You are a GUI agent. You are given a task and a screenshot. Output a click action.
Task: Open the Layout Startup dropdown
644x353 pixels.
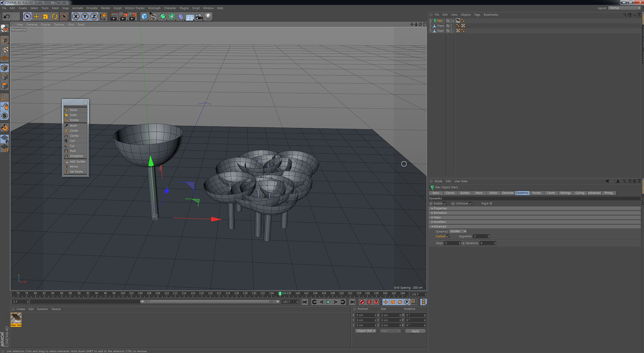click(625, 8)
